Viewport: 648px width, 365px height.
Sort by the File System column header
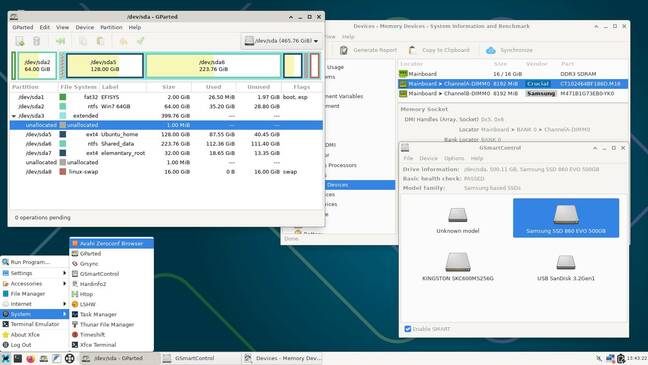[x=78, y=87]
